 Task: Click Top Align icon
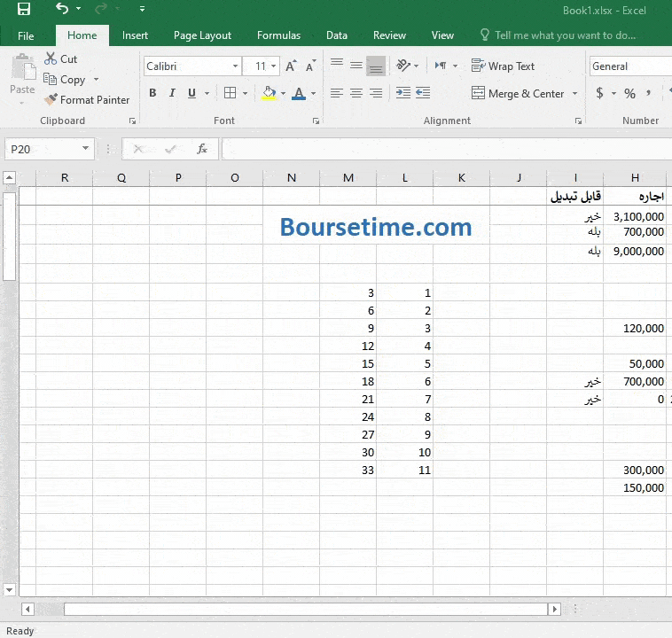pyautogui.click(x=337, y=65)
